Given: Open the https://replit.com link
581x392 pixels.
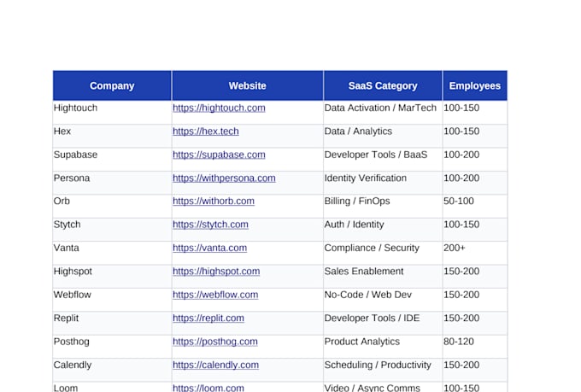Looking at the screenshot, I should (x=208, y=318).
